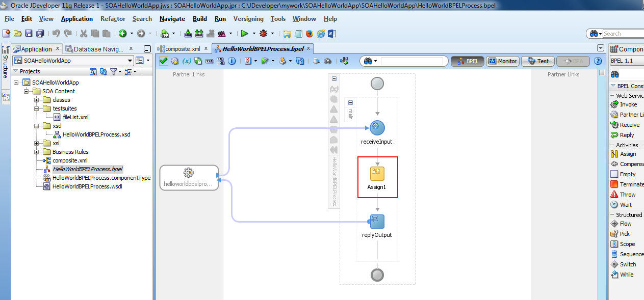Open the SOAHelloWorldApp application dropdown
Screen dimensions: 644x300
point(130,60)
